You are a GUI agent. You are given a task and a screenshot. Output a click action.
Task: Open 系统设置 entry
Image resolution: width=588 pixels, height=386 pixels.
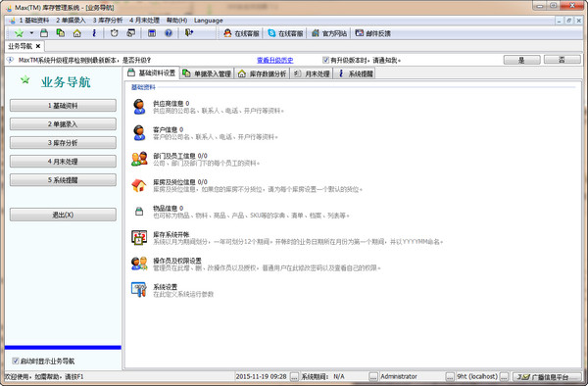pos(165,287)
